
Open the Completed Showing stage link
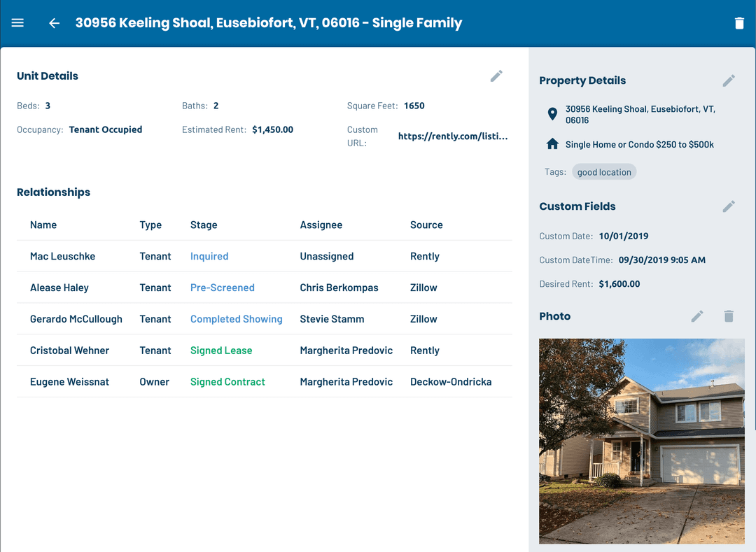tap(236, 319)
